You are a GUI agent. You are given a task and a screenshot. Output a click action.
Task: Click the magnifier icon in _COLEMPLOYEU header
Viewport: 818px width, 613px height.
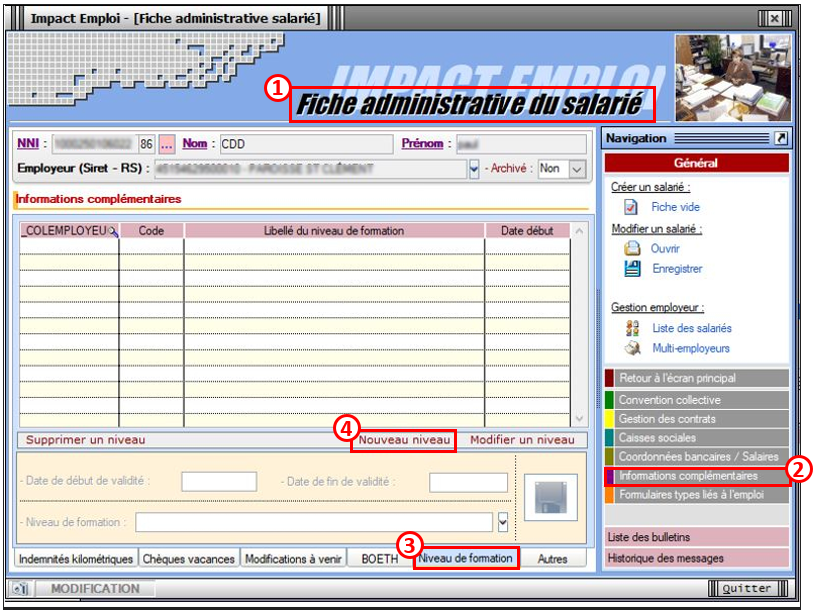(113, 232)
